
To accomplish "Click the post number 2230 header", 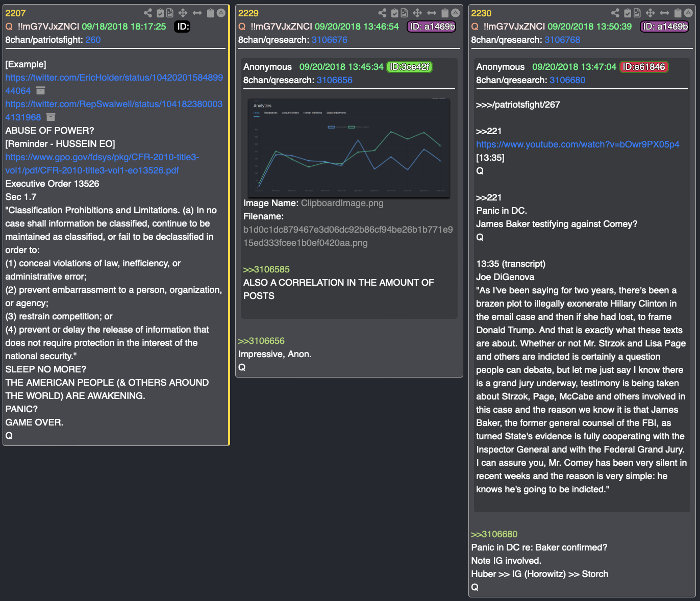I will point(481,13).
